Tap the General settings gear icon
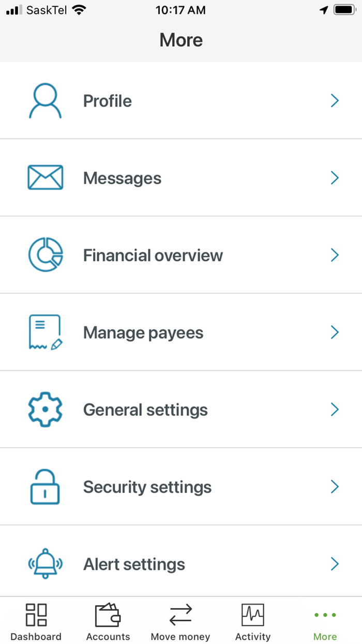The image size is (362, 644). (x=45, y=409)
